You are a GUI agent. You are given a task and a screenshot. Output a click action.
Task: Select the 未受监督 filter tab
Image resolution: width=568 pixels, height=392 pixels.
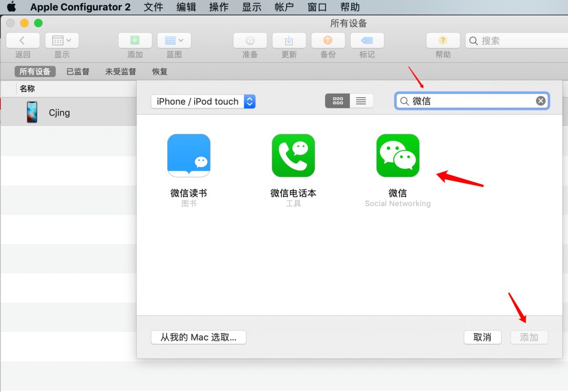(120, 72)
